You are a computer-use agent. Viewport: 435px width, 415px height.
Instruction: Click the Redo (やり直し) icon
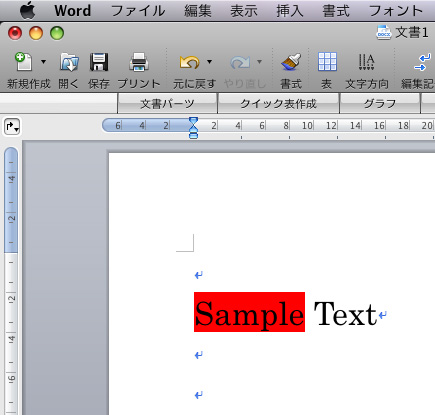[x=240, y=62]
